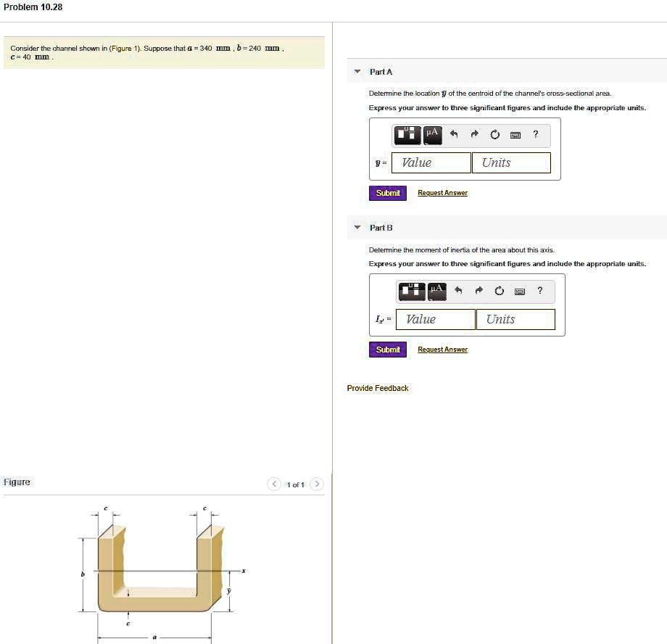Request Answer link for Part A
Image resolution: width=667 pixels, height=644 pixels.
(442, 193)
